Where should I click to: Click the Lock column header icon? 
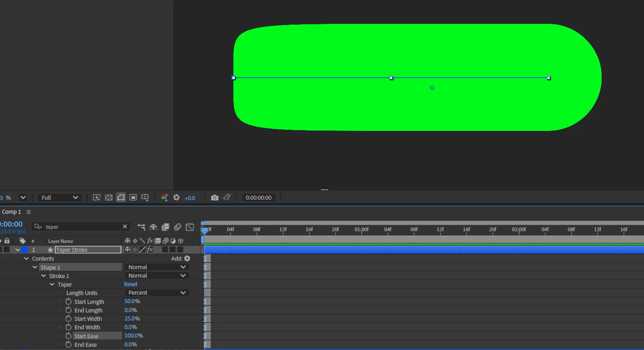[7, 241]
